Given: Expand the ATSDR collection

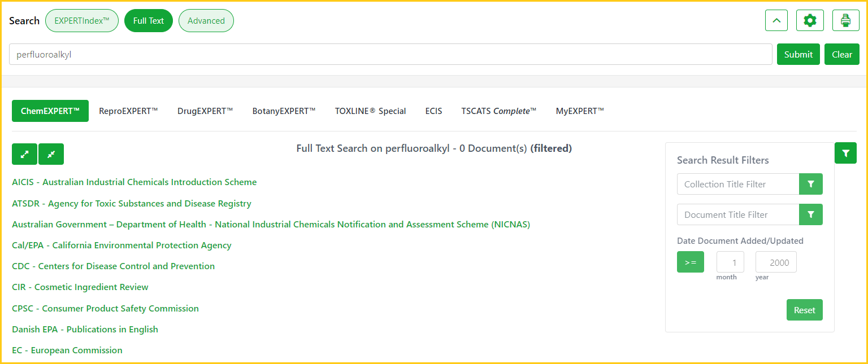Looking at the screenshot, I should point(131,203).
